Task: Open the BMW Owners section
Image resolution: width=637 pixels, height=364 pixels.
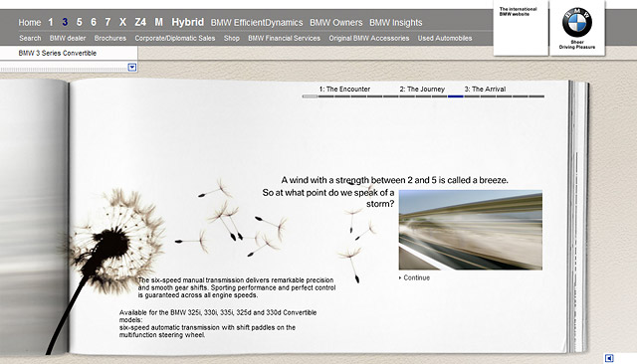Action: click(336, 23)
